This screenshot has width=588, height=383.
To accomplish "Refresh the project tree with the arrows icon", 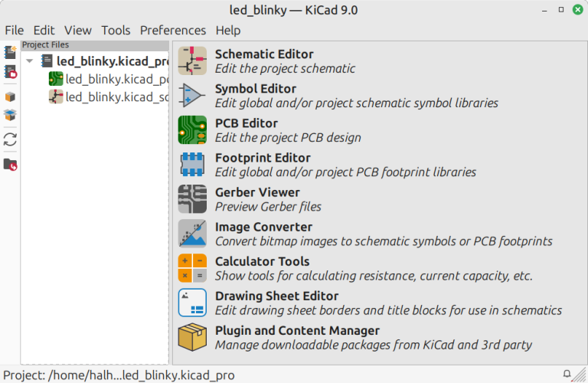I will tap(11, 139).
